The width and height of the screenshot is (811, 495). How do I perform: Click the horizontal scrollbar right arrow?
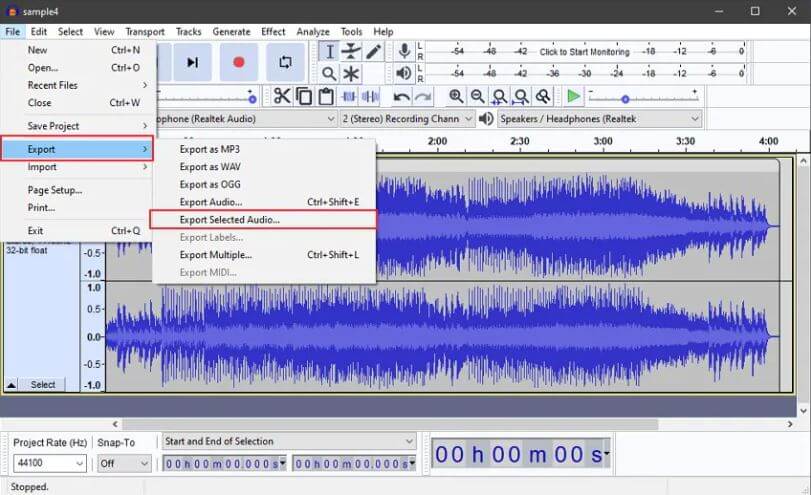point(790,424)
